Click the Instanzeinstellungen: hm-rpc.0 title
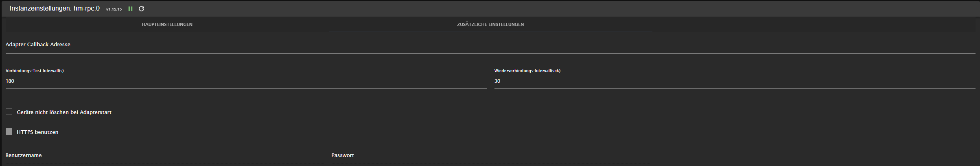The width and height of the screenshot is (980, 166). click(55, 9)
